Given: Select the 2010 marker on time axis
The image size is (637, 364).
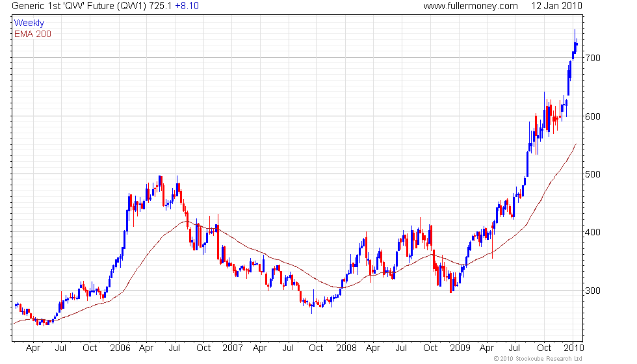Looking at the screenshot, I should coord(573,347).
